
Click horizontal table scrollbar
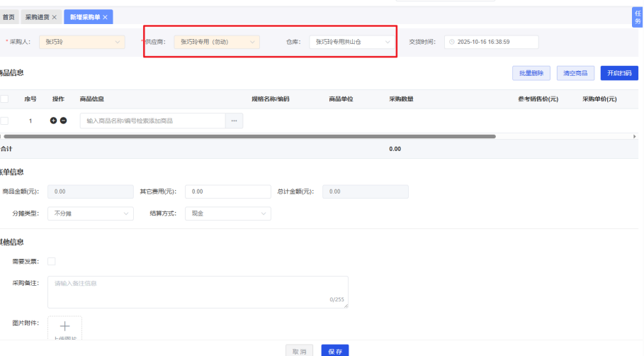[249, 136]
